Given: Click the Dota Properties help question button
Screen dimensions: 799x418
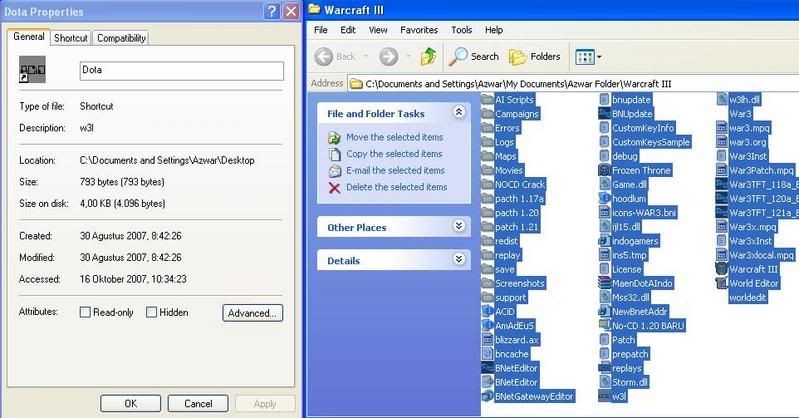Looking at the screenshot, I should click(x=272, y=11).
